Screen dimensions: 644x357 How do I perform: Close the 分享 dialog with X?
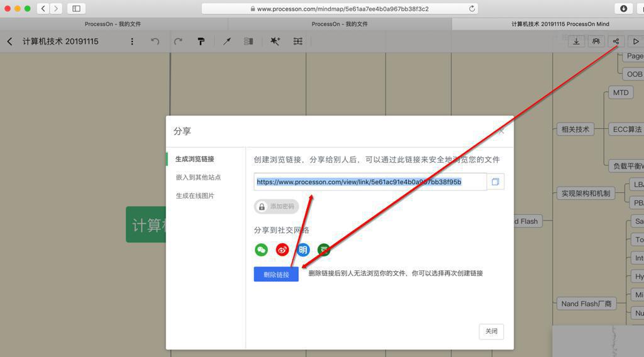(x=501, y=131)
